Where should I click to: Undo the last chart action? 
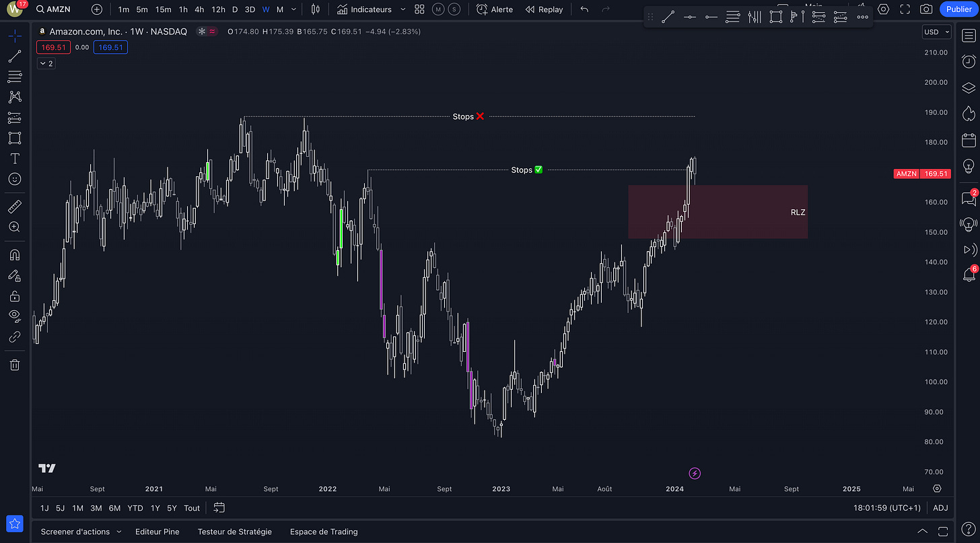[x=584, y=9]
